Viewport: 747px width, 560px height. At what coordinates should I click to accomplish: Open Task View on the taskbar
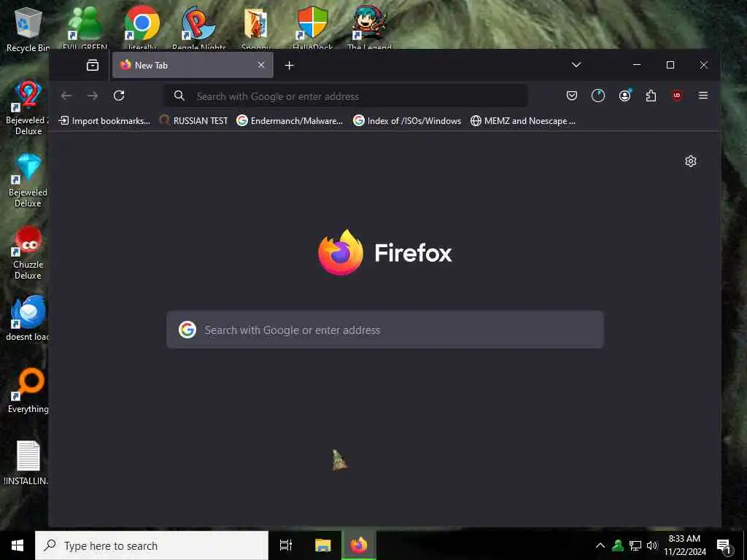pos(286,545)
